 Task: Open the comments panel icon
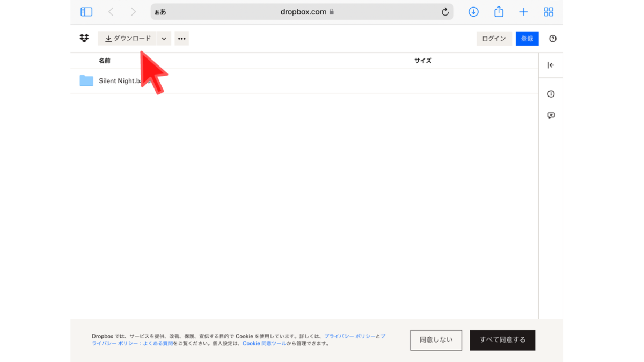[551, 115]
